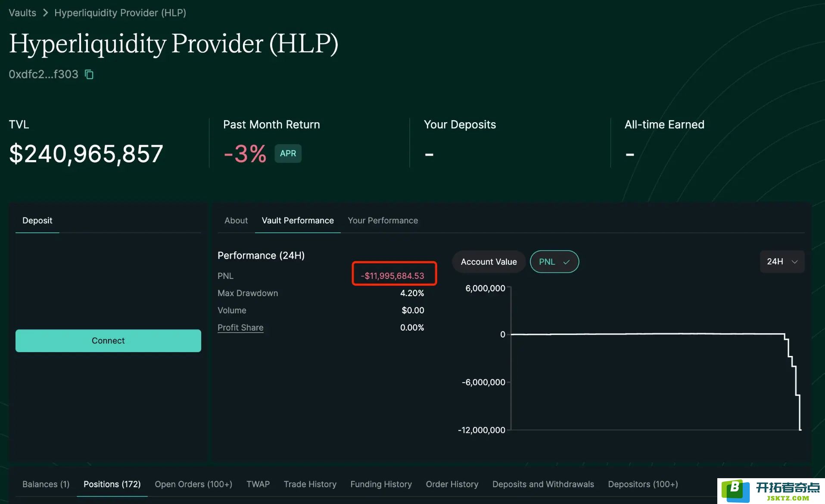Viewport: 825px width, 504px height.
Task: Click the Profit Share link
Action: pos(240,328)
